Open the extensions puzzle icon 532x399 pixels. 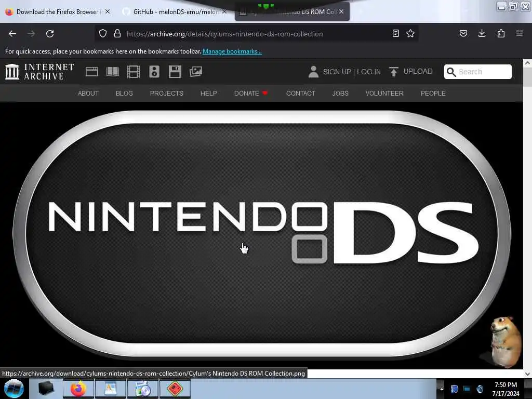pos(501,33)
